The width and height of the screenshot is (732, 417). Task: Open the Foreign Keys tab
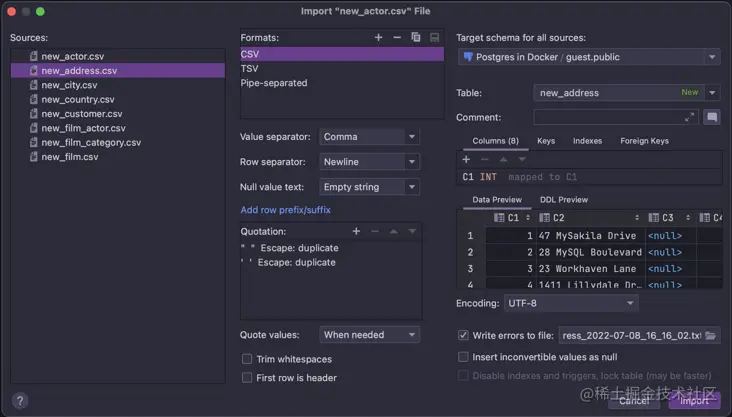click(643, 141)
